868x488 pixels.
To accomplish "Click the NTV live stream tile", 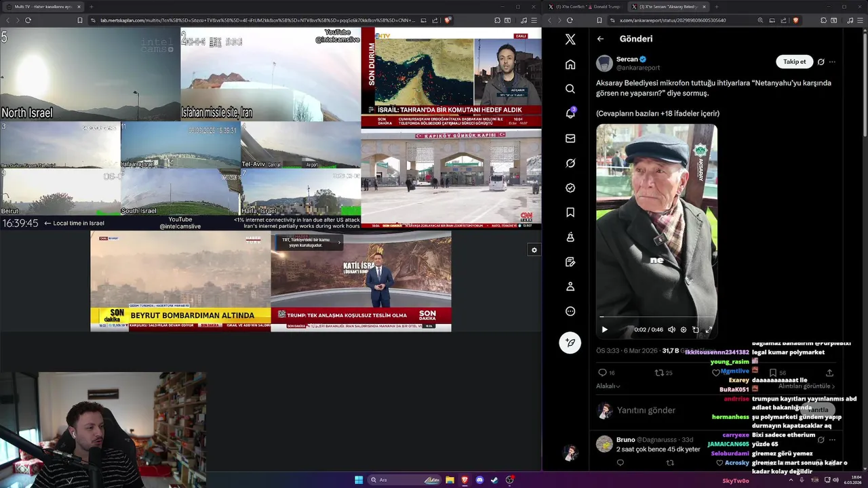I will click(451, 78).
